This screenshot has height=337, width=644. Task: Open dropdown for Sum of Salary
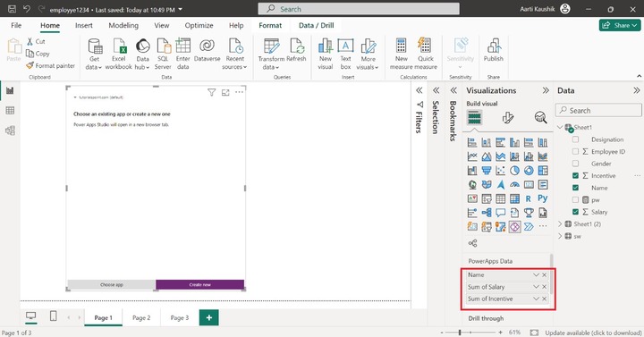point(536,287)
